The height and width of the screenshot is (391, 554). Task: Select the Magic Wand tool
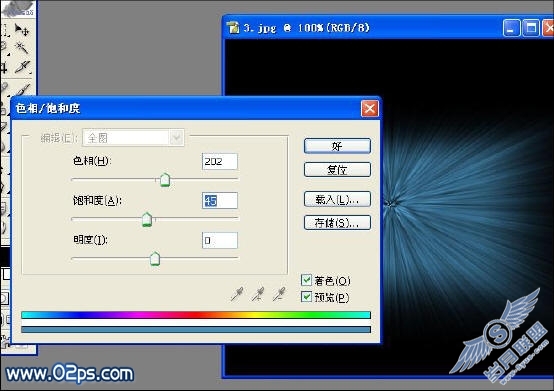point(22,48)
